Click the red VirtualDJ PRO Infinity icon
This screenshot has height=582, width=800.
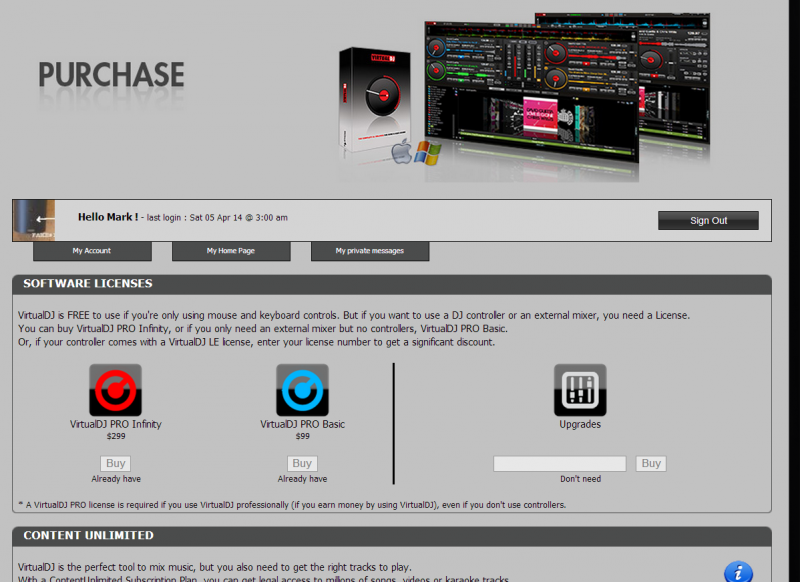click(115, 390)
